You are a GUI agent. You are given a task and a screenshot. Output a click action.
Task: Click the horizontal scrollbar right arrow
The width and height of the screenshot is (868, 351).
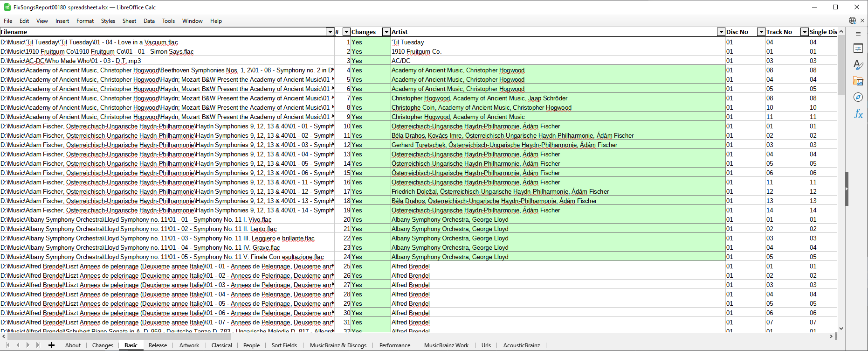pyautogui.click(x=831, y=336)
